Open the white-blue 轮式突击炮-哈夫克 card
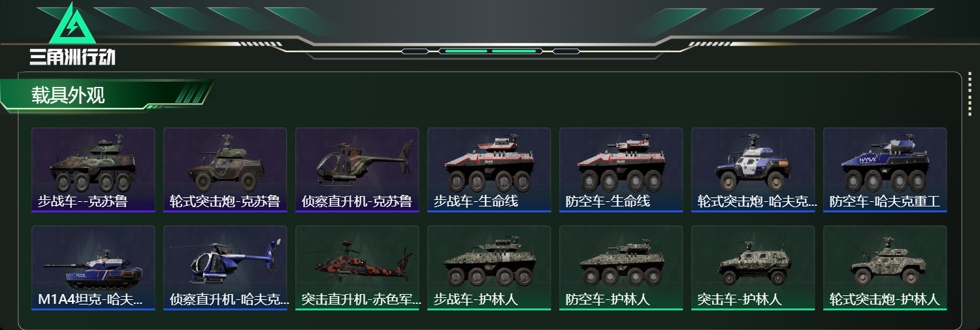The width and height of the screenshot is (980, 330). pyautogui.click(x=753, y=170)
